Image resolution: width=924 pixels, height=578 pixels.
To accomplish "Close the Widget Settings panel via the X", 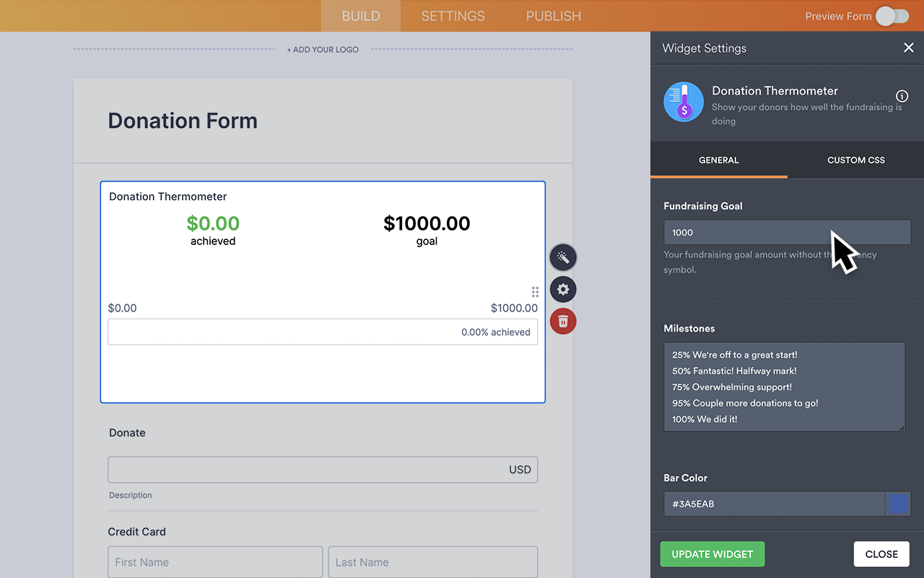I will click(x=909, y=48).
